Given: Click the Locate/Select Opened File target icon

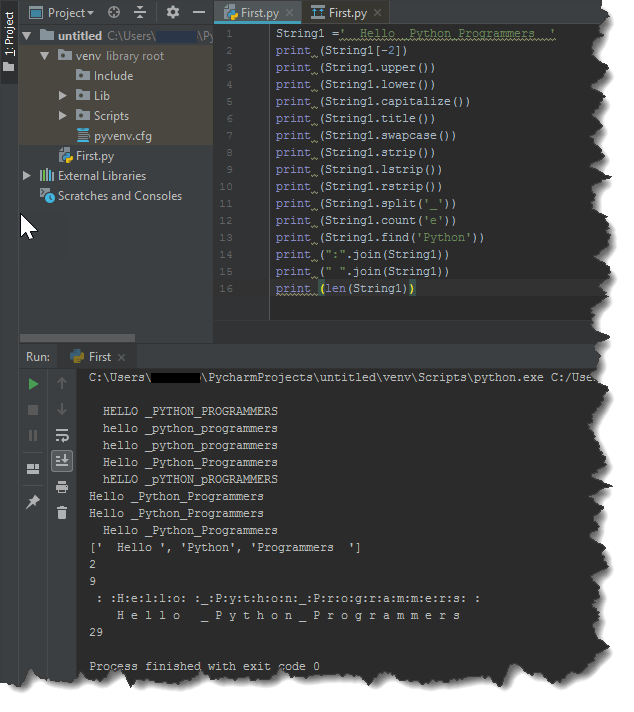Looking at the screenshot, I should pos(114,13).
